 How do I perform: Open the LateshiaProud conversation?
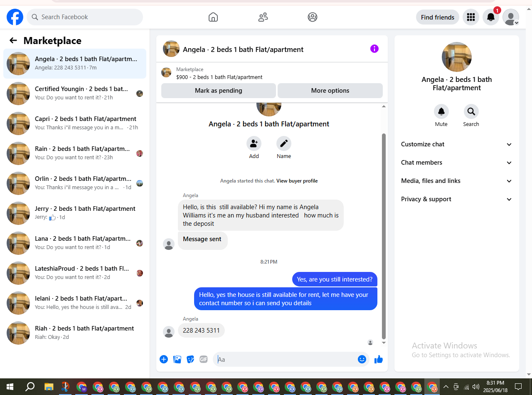point(75,273)
